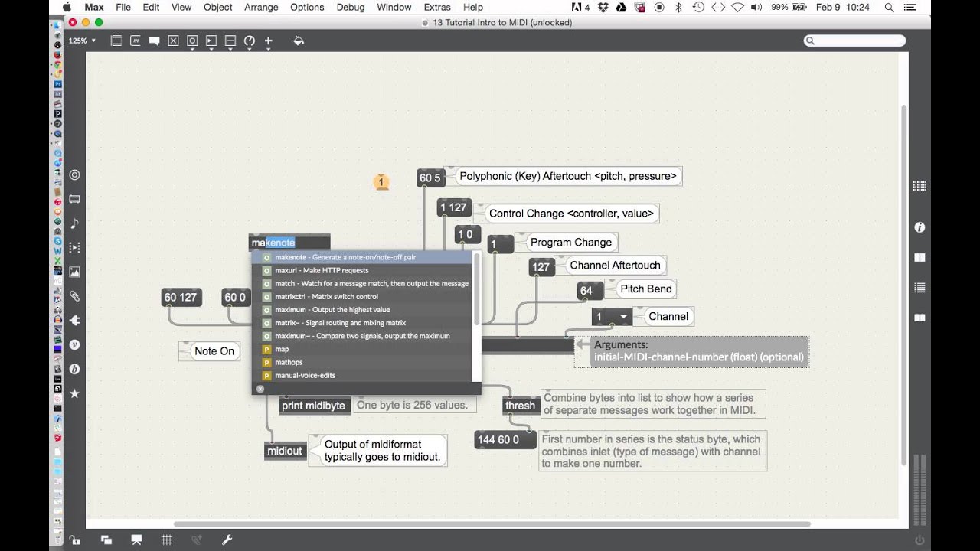Open the sequences browser in left sidebar

coord(74,247)
